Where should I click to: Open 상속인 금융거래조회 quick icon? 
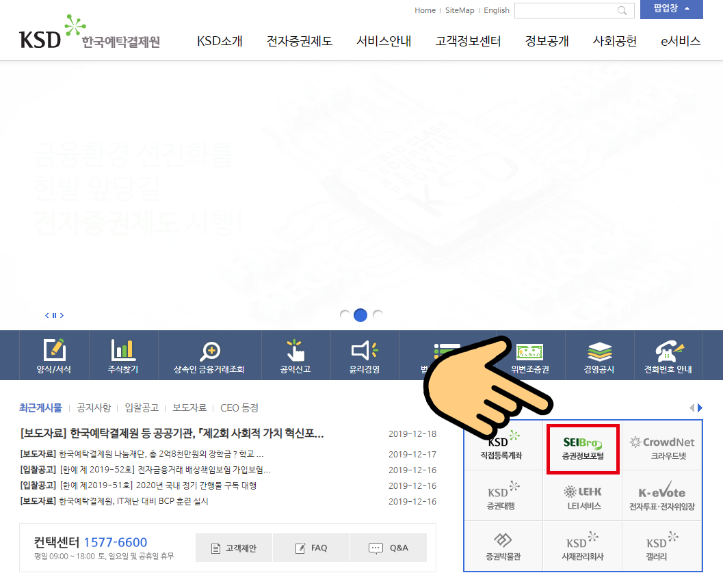click(209, 356)
